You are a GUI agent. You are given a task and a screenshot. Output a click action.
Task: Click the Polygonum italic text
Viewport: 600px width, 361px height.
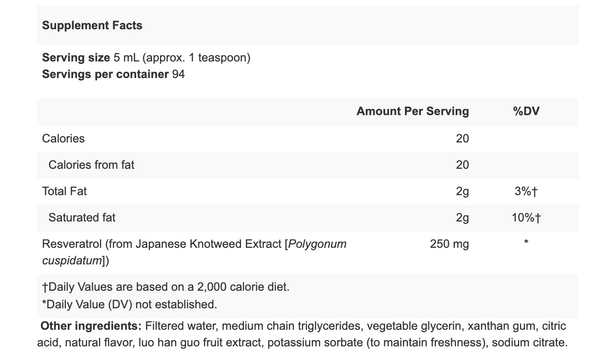click(317, 244)
